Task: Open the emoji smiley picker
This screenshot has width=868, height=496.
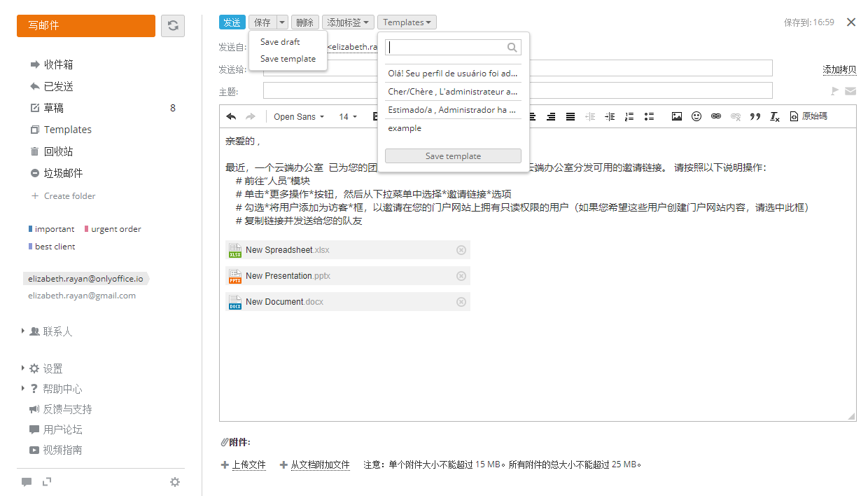Action: pos(696,117)
